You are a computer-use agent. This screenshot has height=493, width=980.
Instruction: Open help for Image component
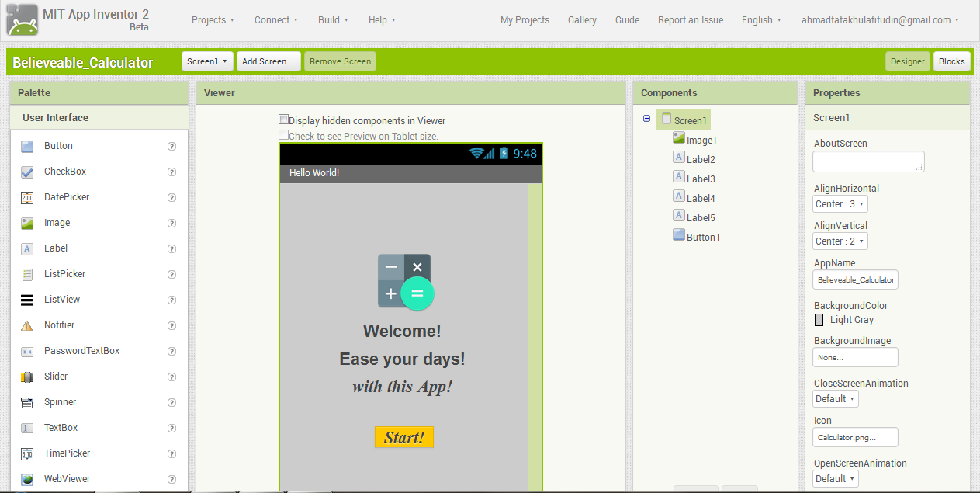click(x=172, y=223)
